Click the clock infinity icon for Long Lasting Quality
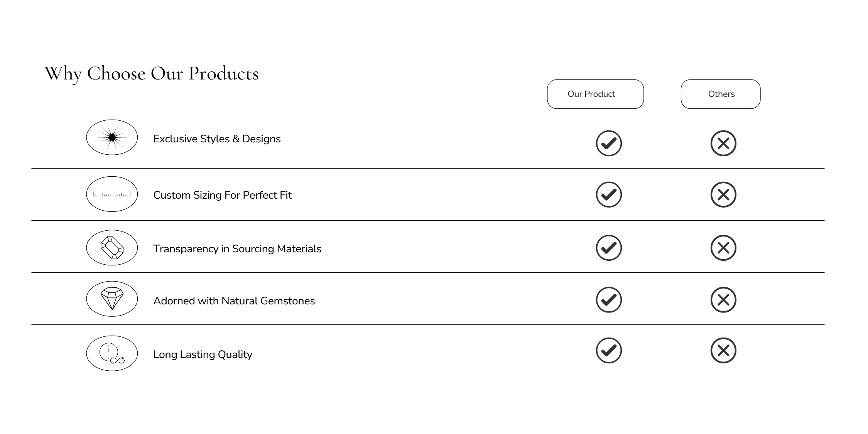This screenshot has width=868, height=434. pyautogui.click(x=112, y=353)
